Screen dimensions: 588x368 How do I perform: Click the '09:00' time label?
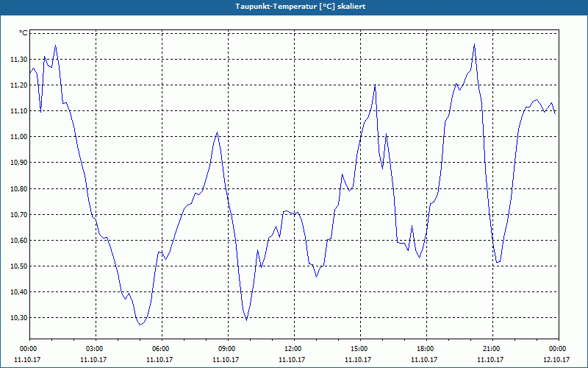point(228,349)
